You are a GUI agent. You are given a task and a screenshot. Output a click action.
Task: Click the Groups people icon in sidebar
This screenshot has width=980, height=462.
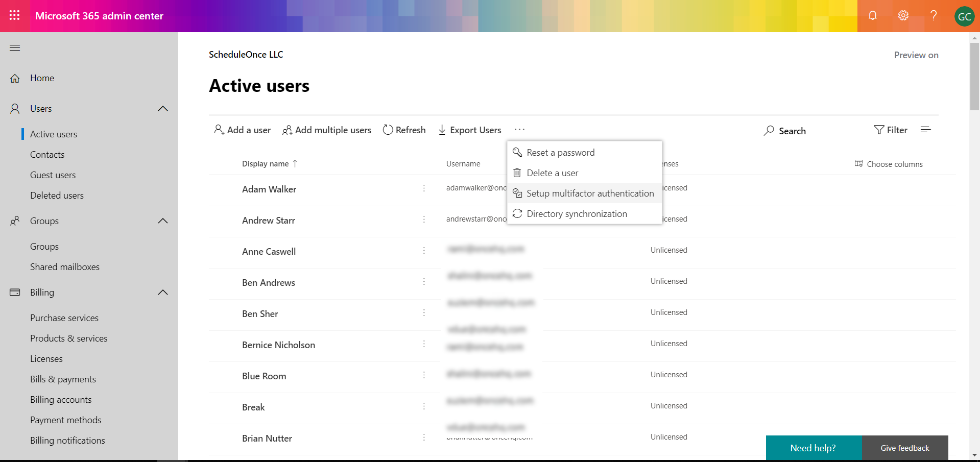tap(15, 221)
